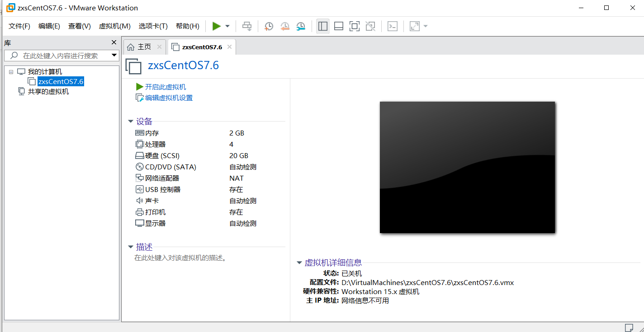Select zxsCentOS7.6 in the library tree
Image resolution: width=644 pixels, height=332 pixels.
(x=61, y=82)
